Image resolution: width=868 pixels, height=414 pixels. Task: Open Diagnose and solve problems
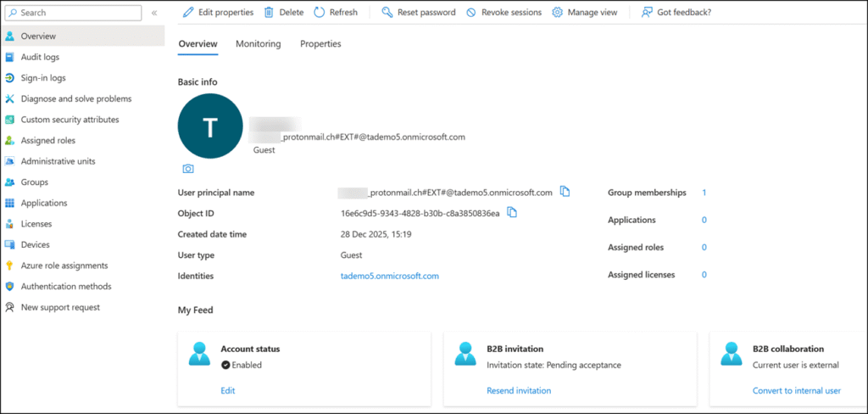point(75,98)
